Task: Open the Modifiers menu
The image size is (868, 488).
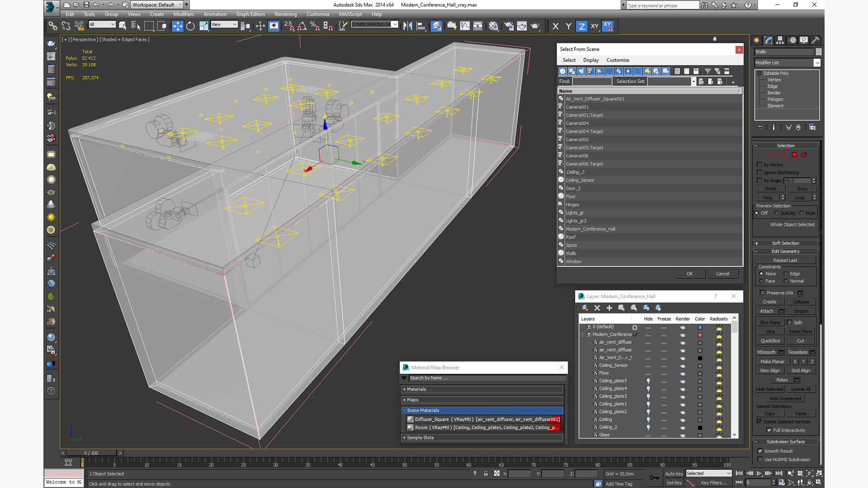Action: pyautogui.click(x=184, y=14)
